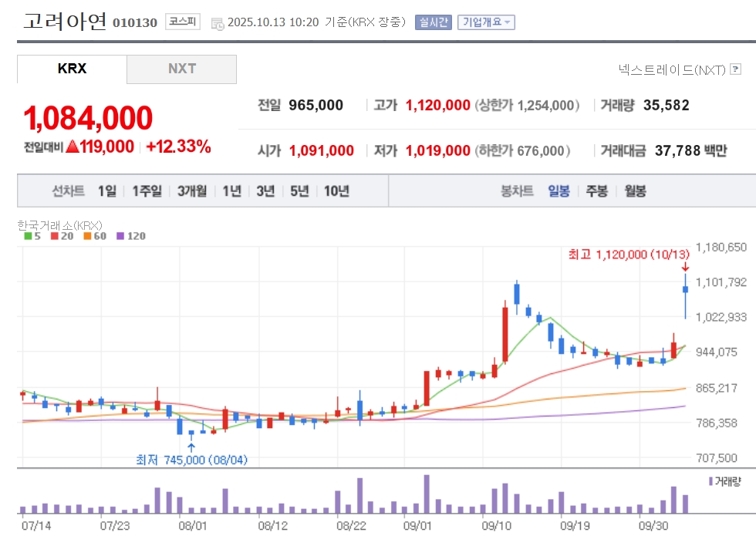Click the latest 10/13 candlestick
The image size is (756, 553).
pyautogui.click(x=685, y=295)
